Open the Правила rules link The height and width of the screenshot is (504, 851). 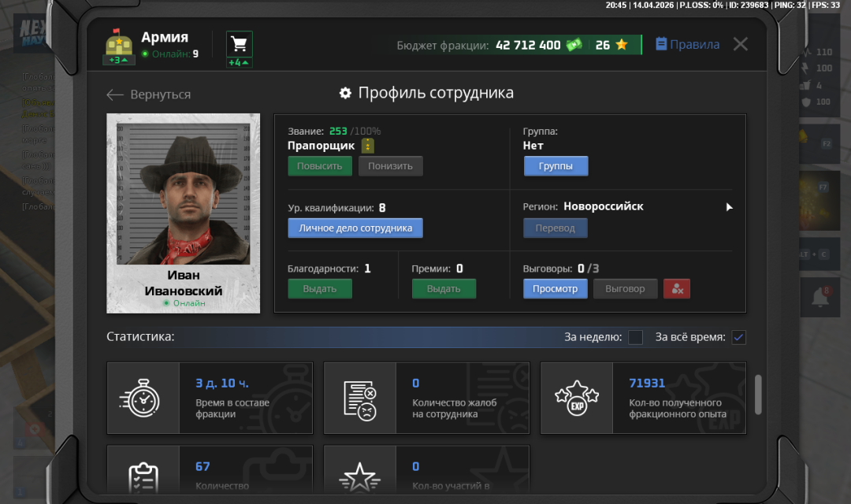click(687, 45)
